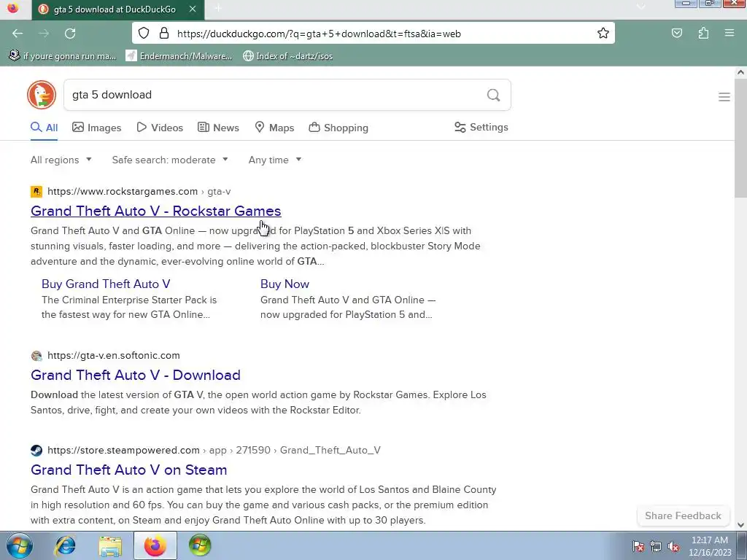This screenshot has height=560, width=747.
Task: Open the Action Center flag tray icon
Action: pyautogui.click(x=638, y=547)
